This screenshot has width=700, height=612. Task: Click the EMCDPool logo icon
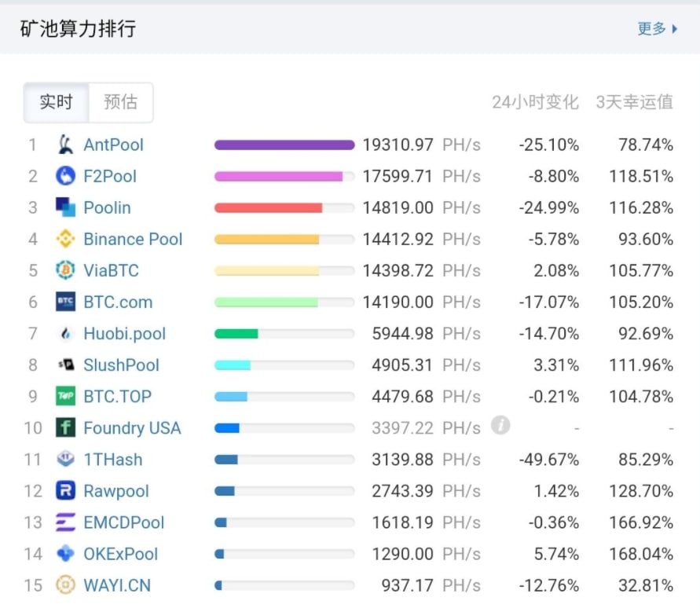point(66,522)
